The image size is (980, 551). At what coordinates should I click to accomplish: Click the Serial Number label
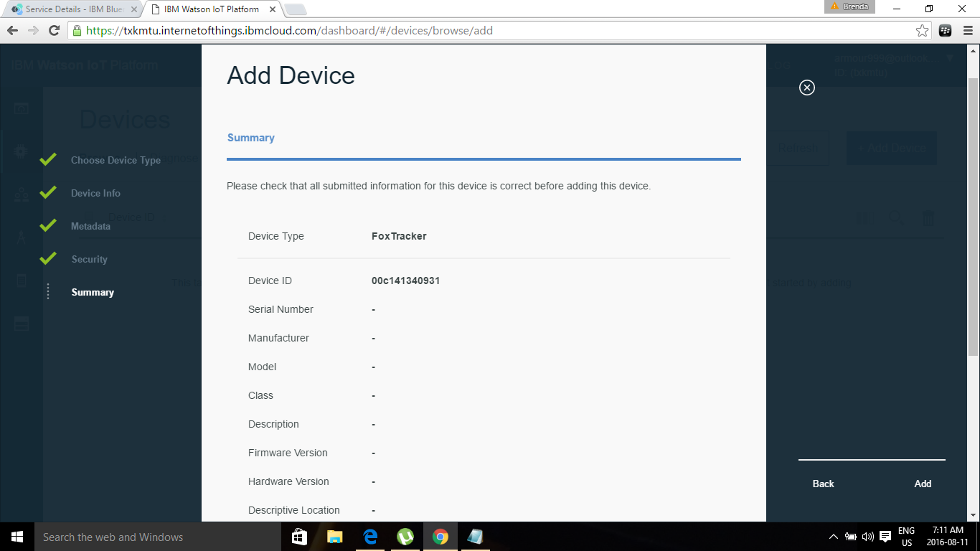pos(281,309)
